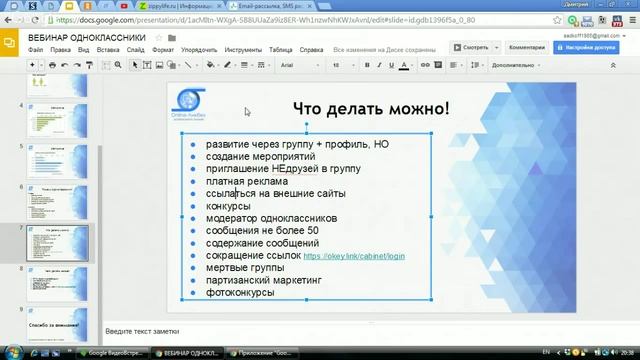
Task: Select the Line tool
Action: click(188, 65)
